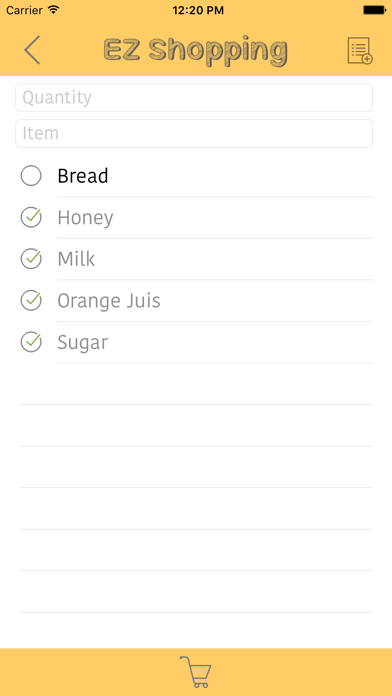Tap the Wi-Fi signal icon
The width and height of the screenshot is (392, 696).
click(x=54, y=9)
